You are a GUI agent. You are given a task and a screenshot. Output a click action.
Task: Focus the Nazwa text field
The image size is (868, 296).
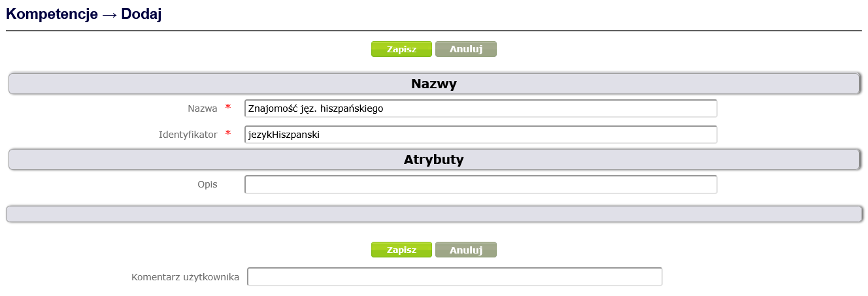pyautogui.click(x=480, y=108)
